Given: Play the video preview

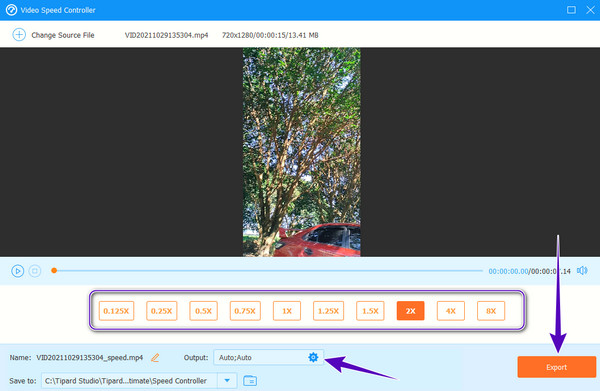Looking at the screenshot, I should click(17, 271).
